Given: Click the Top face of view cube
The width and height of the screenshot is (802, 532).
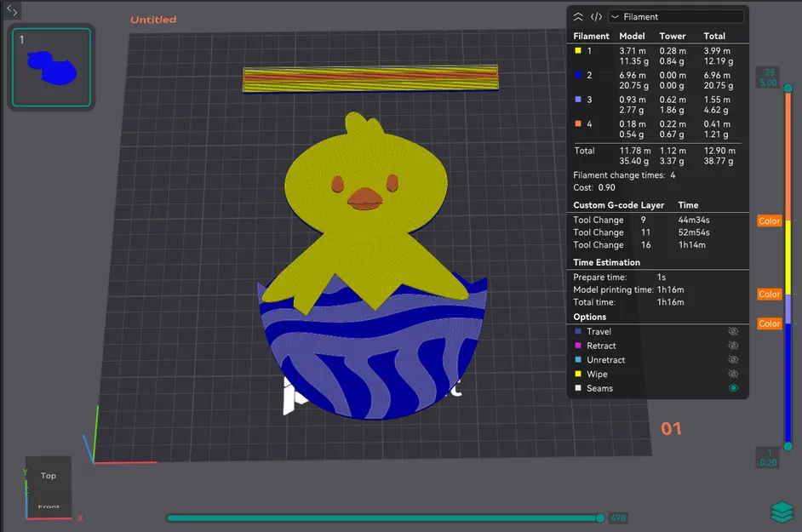Looking at the screenshot, I should tap(48, 476).
